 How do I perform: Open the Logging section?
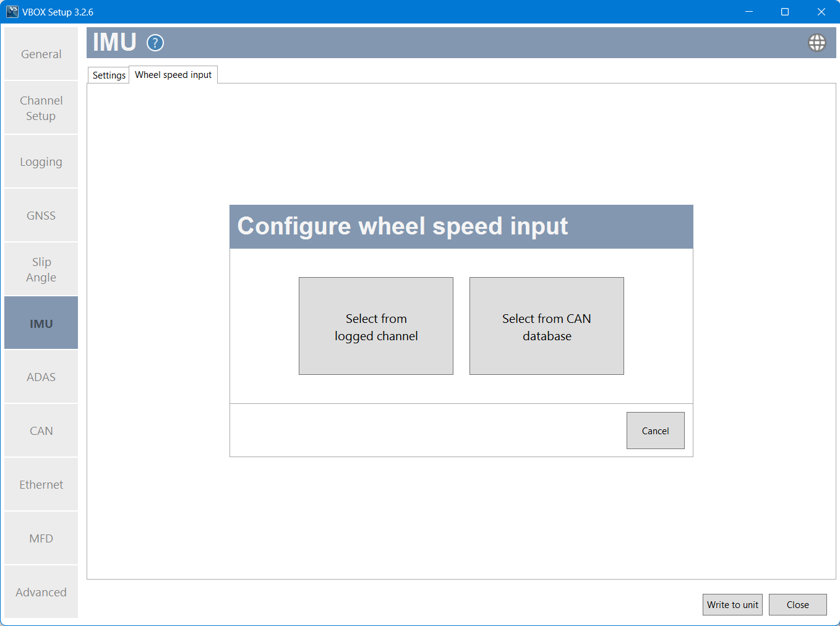tap(41, 161)
